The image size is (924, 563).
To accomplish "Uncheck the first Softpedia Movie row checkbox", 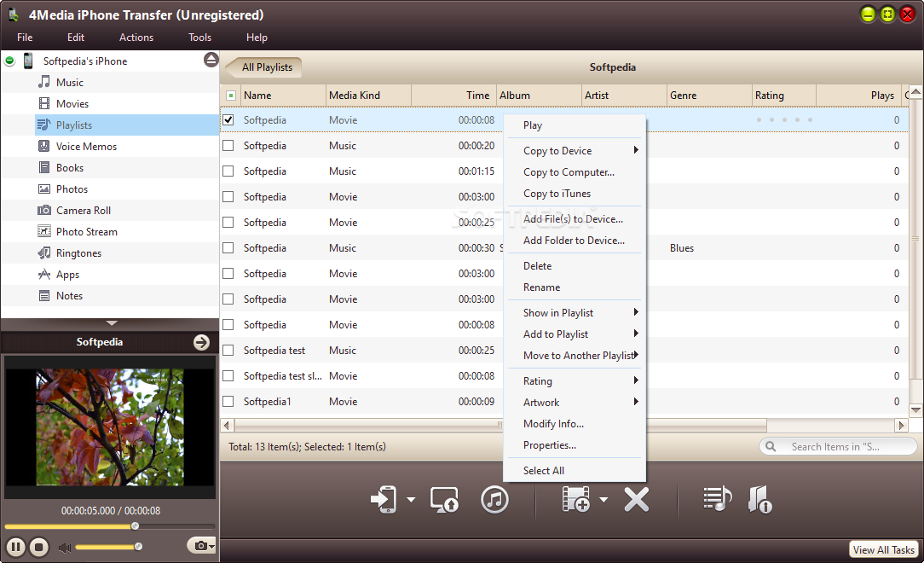I will coord(228,119).
